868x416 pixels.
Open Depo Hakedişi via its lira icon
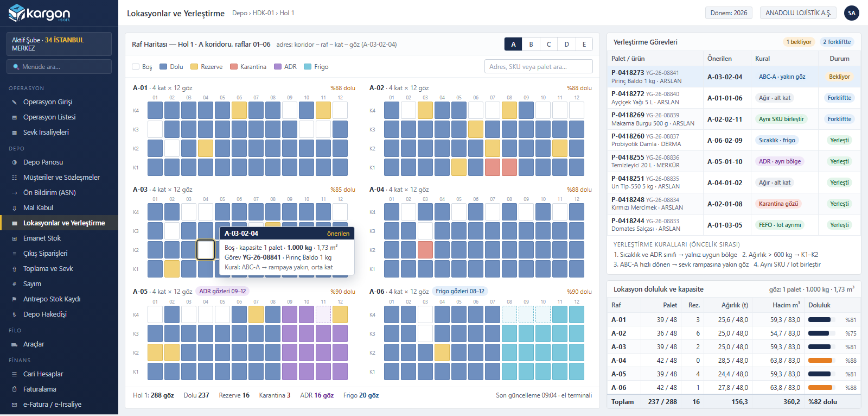coord(14,314)
